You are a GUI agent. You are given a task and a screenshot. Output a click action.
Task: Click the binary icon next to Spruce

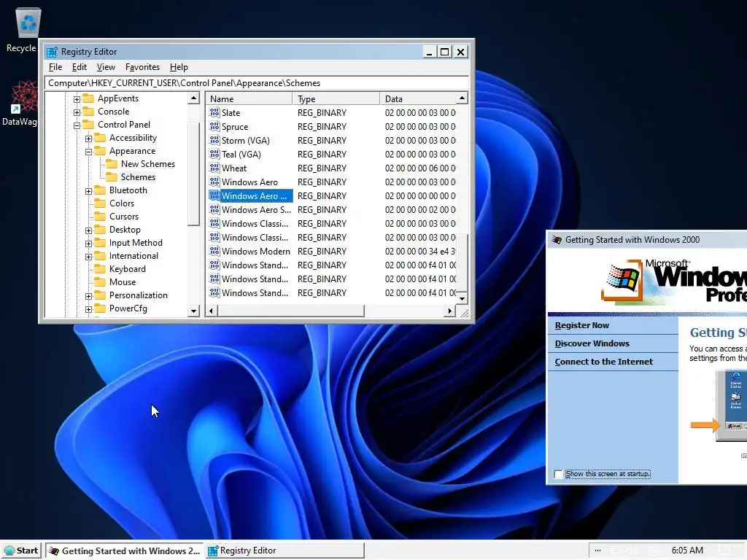click(x=214, y=127)
